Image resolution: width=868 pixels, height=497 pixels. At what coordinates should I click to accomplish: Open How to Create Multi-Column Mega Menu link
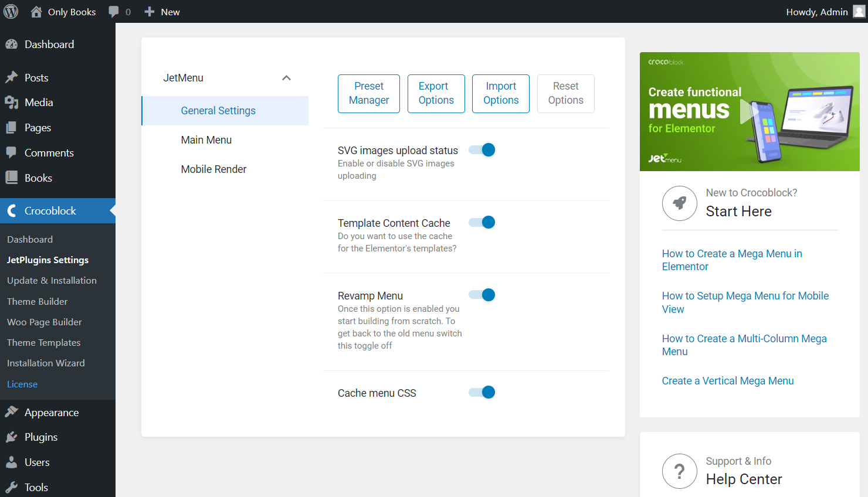(744, 345)
